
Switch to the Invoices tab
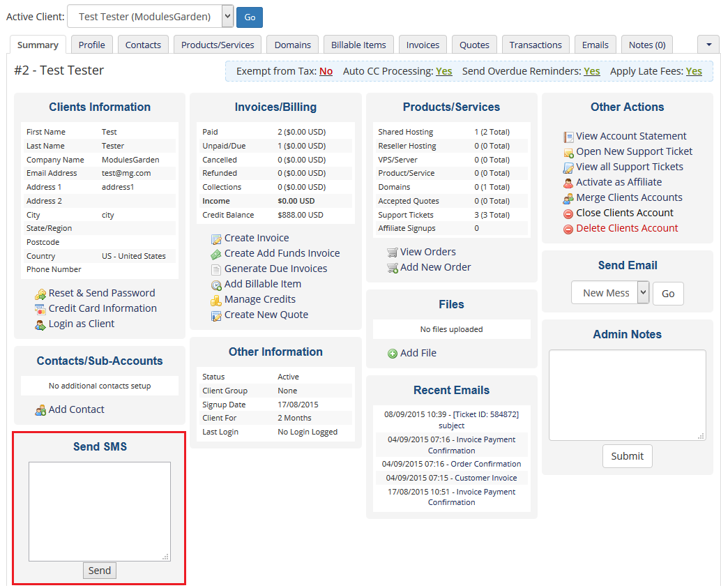coord(423,45)
